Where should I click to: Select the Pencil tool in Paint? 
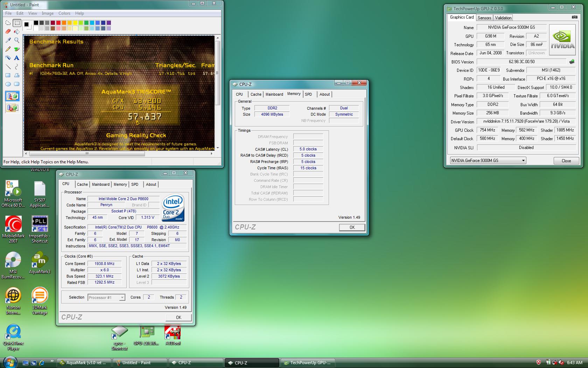[8, 49]
